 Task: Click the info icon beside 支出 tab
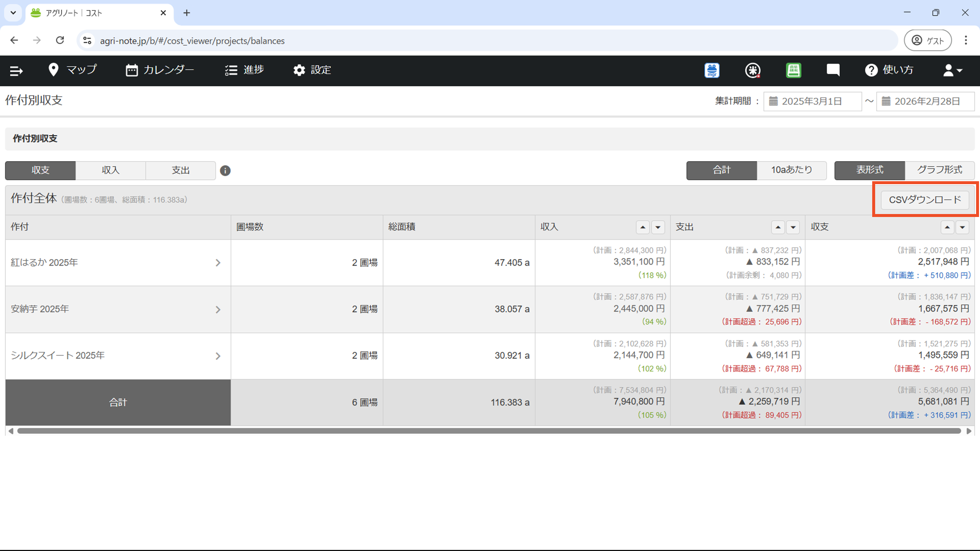(x=225, y=170)
